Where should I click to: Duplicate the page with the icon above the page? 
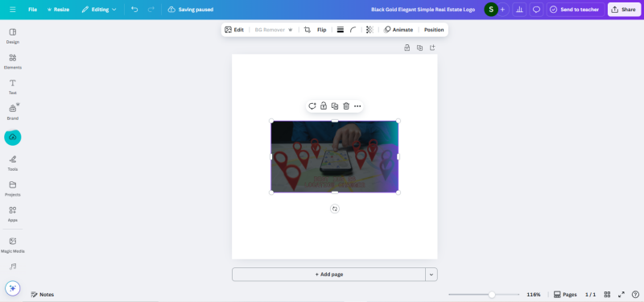coord(419,48)
